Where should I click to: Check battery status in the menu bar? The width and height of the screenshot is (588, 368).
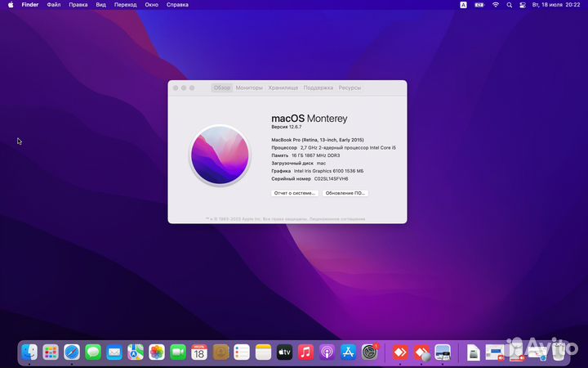(479, 5)
